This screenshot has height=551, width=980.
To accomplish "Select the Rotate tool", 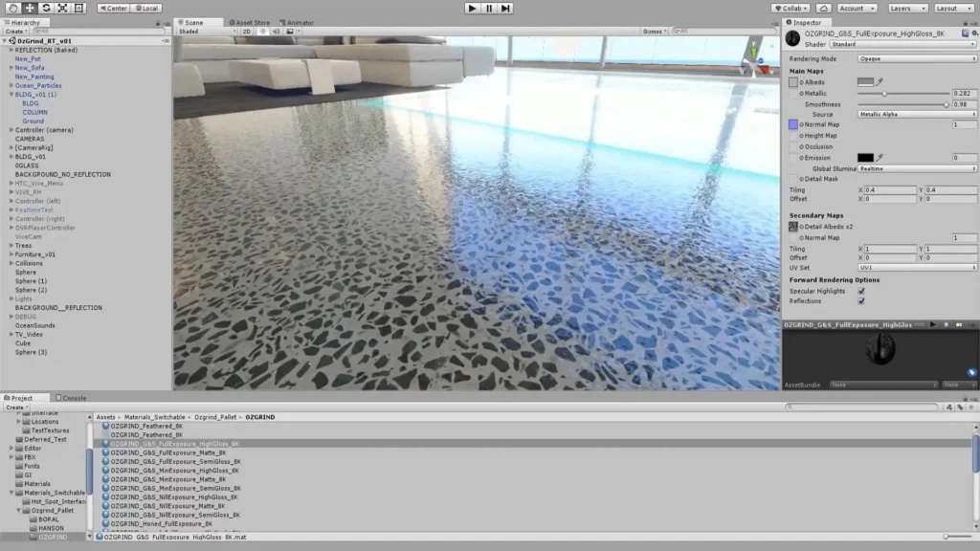I will 46,8.
